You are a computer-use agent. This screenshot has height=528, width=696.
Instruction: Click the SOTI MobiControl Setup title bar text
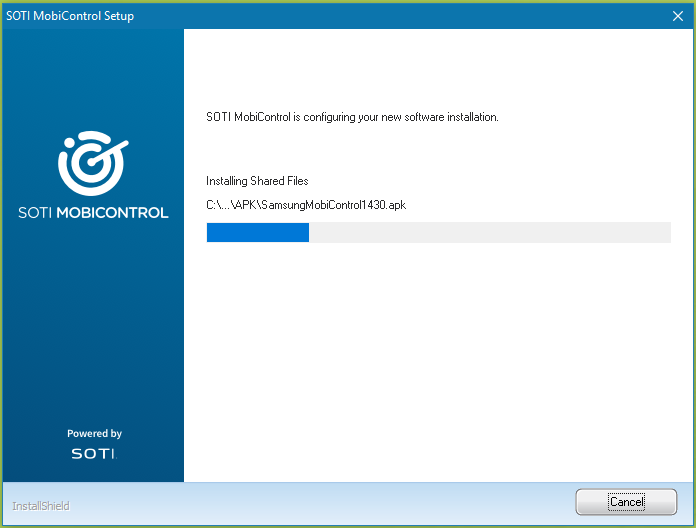[70, 16]
